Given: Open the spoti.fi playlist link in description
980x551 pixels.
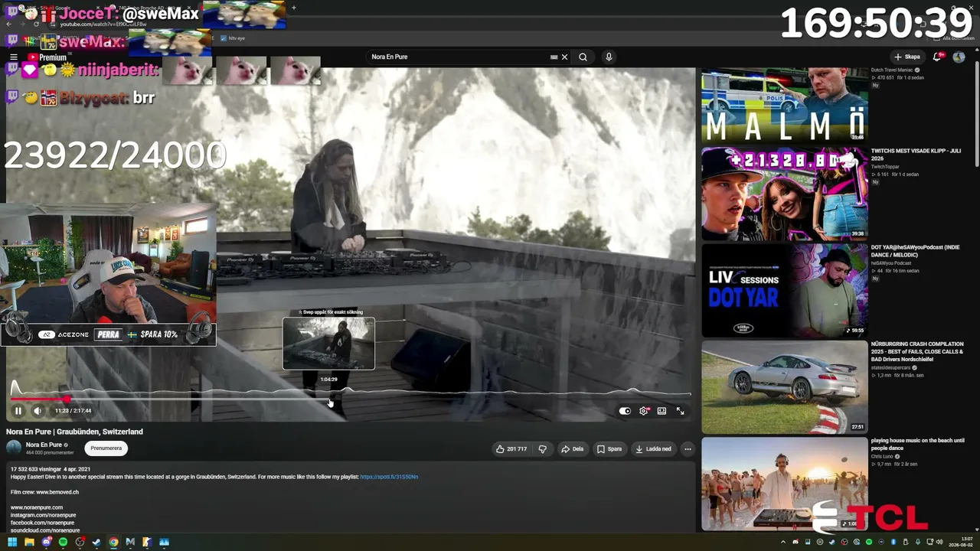Looking at the screenshot, I should pos(389,477).
